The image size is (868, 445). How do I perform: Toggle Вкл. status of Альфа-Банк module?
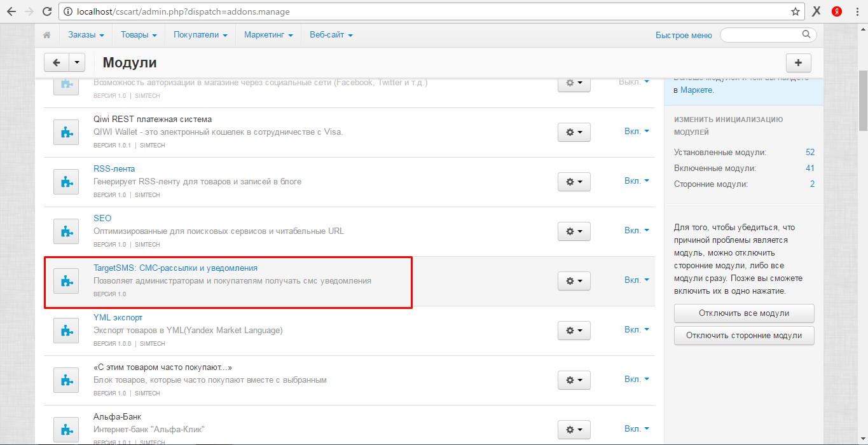637,428
